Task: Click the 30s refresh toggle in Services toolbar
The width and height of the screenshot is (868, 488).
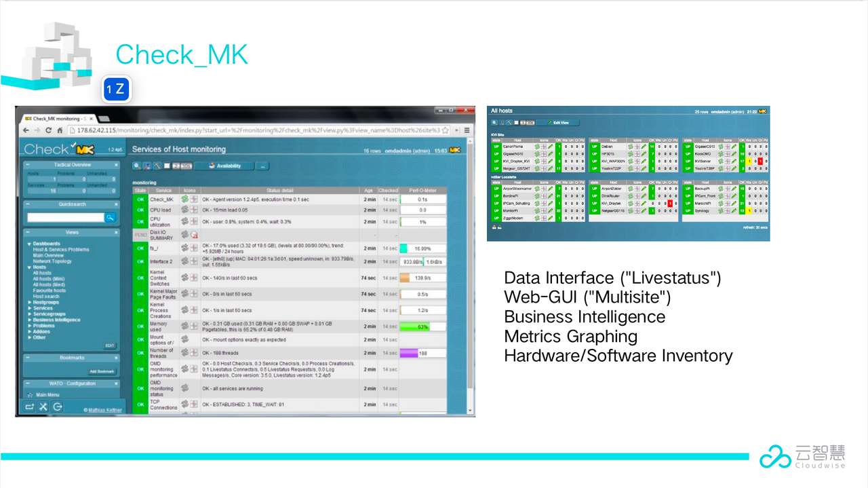Action: 186,166
